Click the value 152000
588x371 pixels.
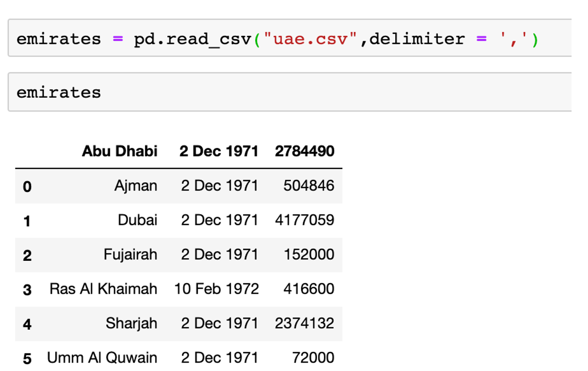click(309, 254)
